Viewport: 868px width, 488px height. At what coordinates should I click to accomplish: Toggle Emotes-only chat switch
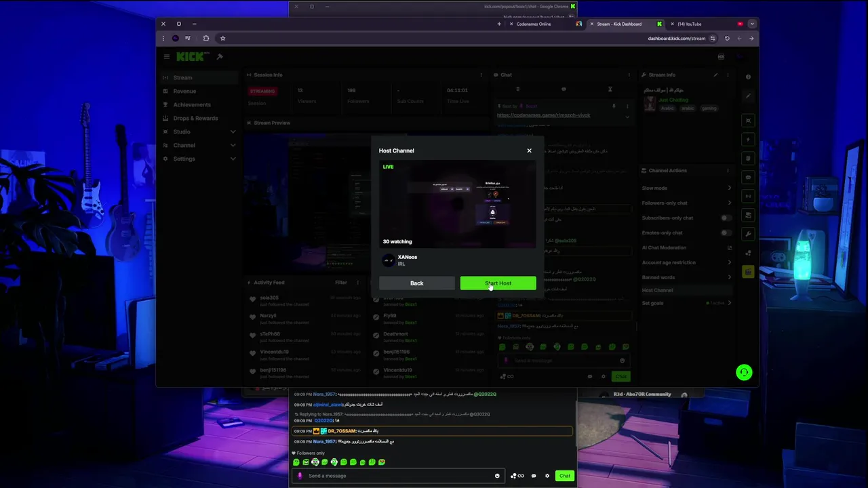coord(726,232)
